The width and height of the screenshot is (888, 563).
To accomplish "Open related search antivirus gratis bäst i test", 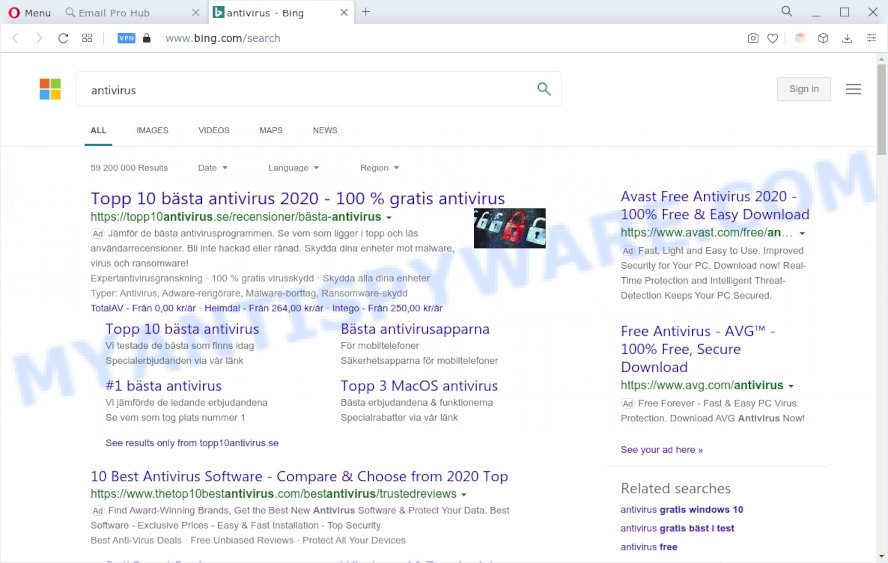I will (677, 528).
